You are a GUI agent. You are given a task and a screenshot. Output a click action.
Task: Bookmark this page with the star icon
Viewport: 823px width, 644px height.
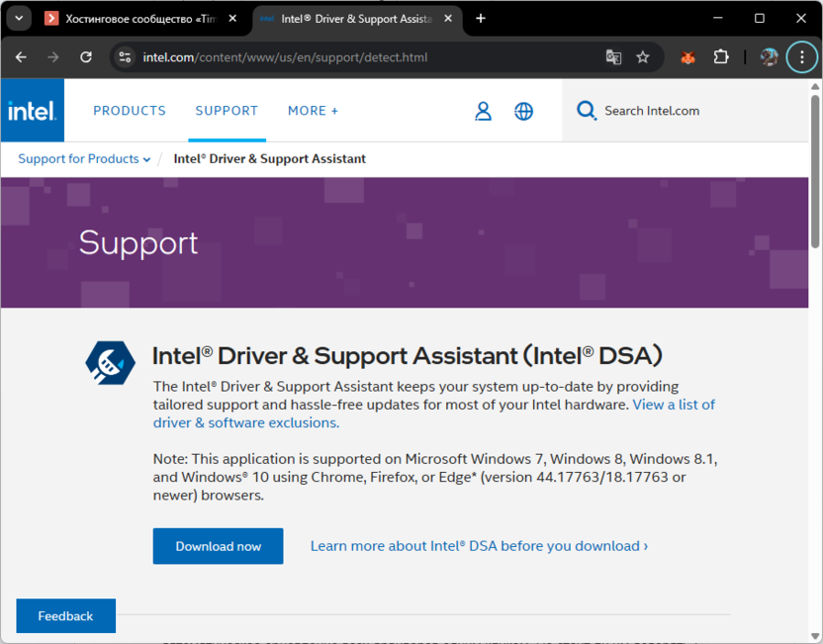[642, 57]
